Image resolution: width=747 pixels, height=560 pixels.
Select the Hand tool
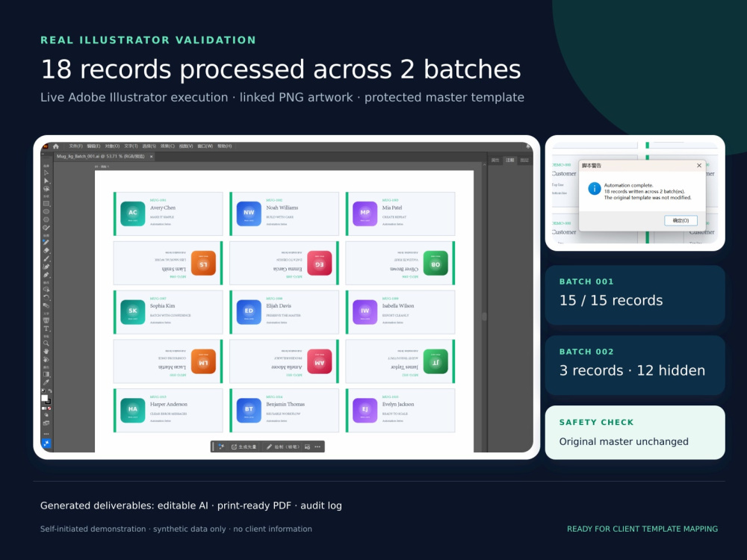[46, 351]
